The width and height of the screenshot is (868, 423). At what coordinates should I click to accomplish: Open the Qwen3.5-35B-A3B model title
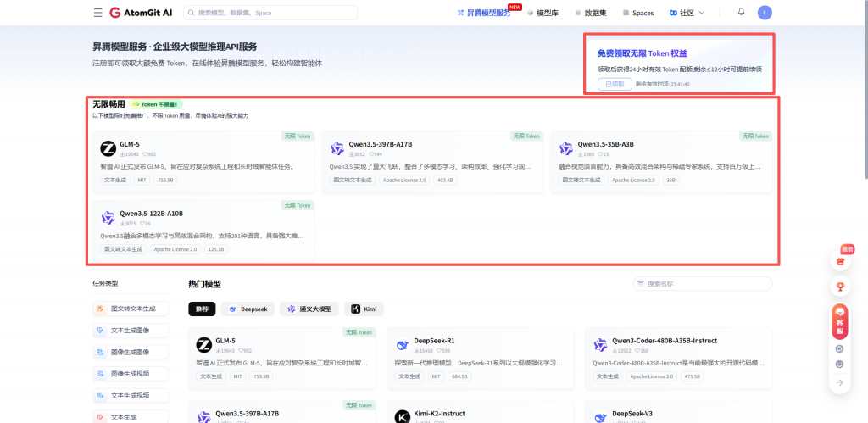pos(605,144)
